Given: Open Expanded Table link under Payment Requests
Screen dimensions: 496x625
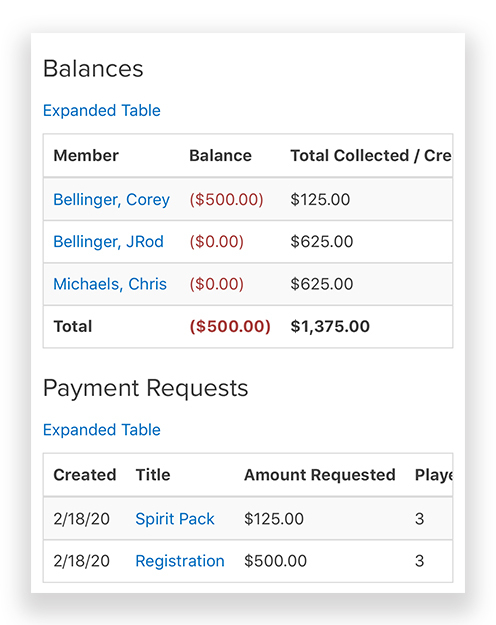Looking at the screenshot, I should (x=102, y=430).
